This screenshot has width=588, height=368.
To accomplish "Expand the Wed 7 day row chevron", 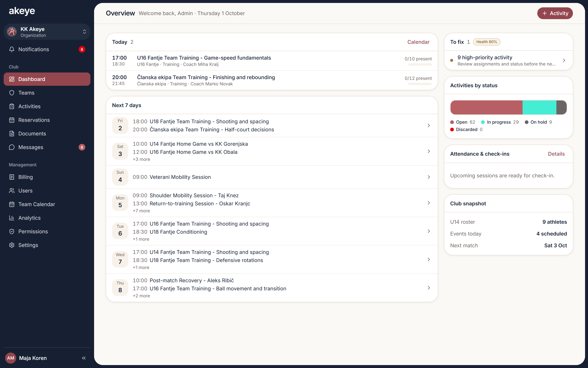I will point(429,260).
